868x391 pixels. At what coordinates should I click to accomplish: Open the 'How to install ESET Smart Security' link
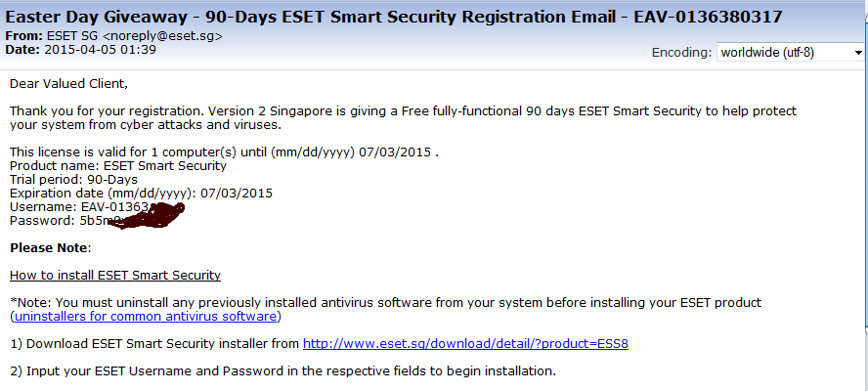click(115, 276)
